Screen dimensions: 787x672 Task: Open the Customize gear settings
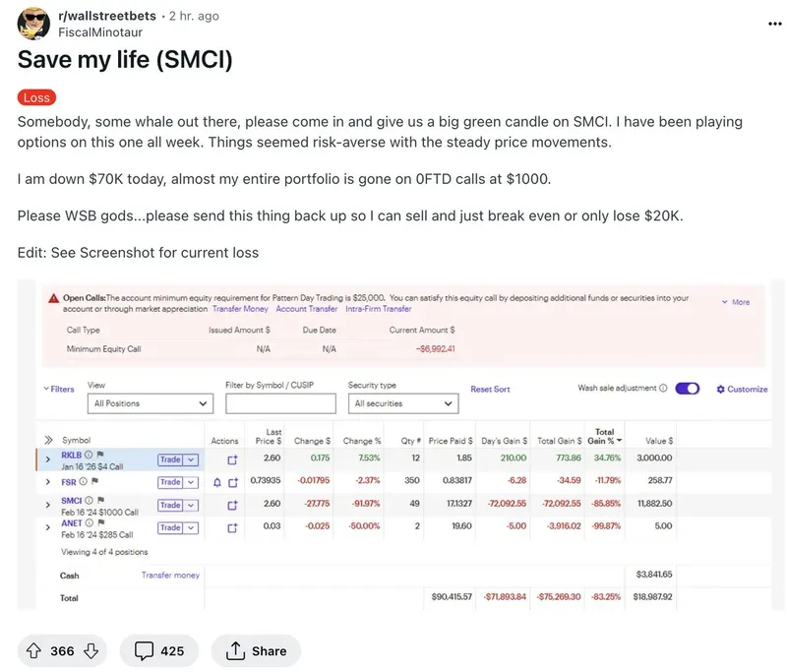(742, 390)
